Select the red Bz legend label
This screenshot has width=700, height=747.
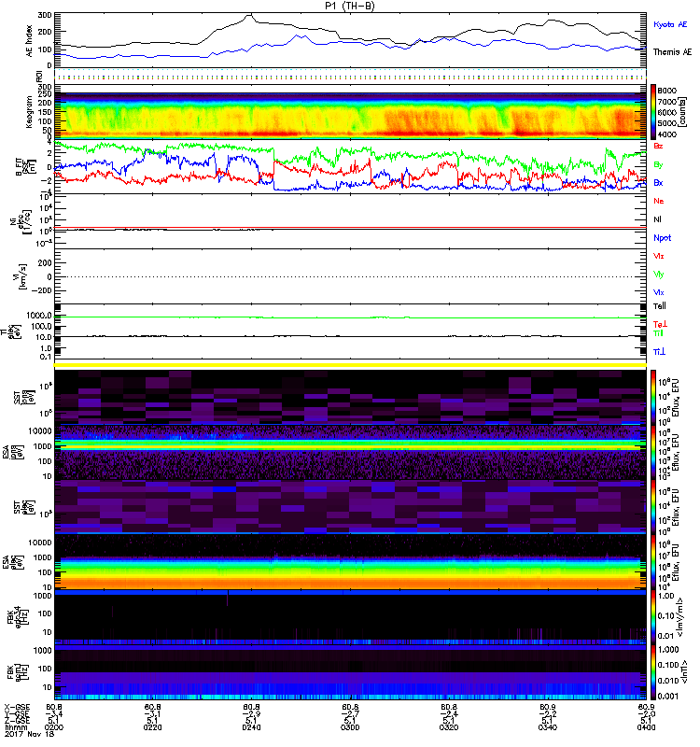pos(659,146)
